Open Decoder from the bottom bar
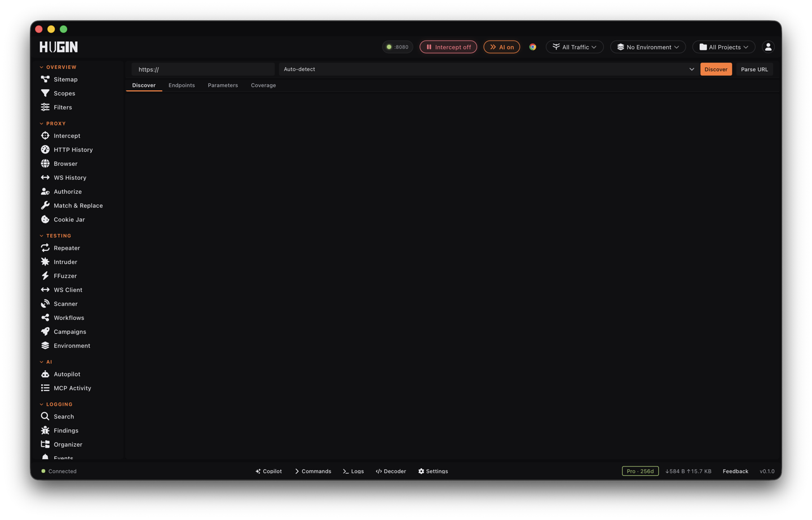This screenshot has width=812, height=520. [391, 471]
